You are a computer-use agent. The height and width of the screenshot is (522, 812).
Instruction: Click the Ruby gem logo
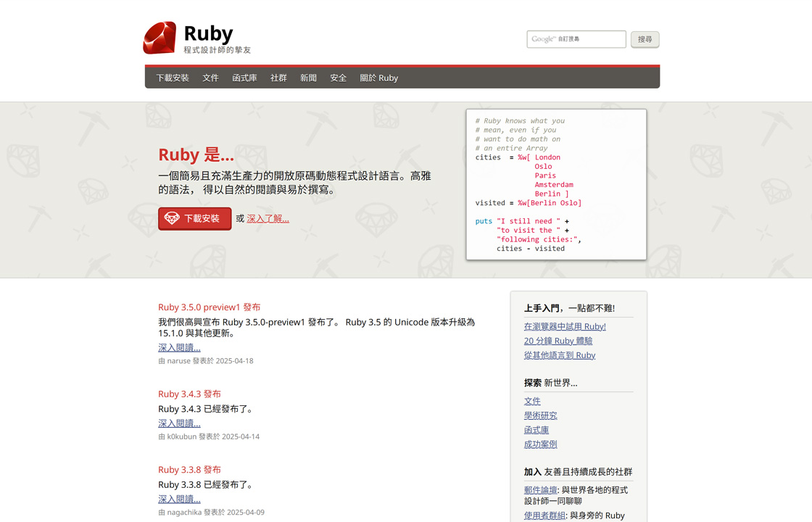[159, 38]
